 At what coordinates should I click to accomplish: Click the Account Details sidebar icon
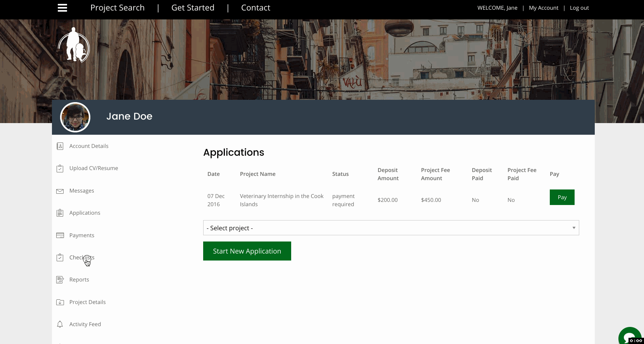coord(60,146)
